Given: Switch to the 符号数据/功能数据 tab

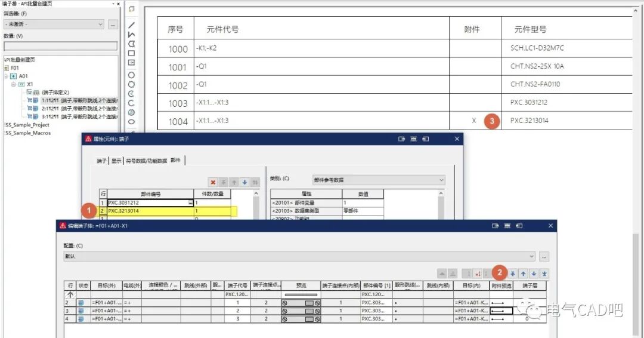Looking at the screenshot, I should [x=146, y=161].
